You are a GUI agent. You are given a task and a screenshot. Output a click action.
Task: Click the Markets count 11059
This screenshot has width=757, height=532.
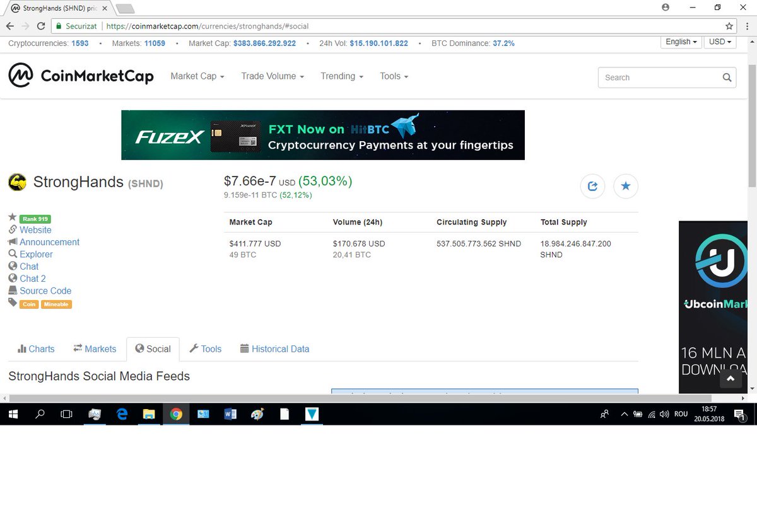[155, 43]
